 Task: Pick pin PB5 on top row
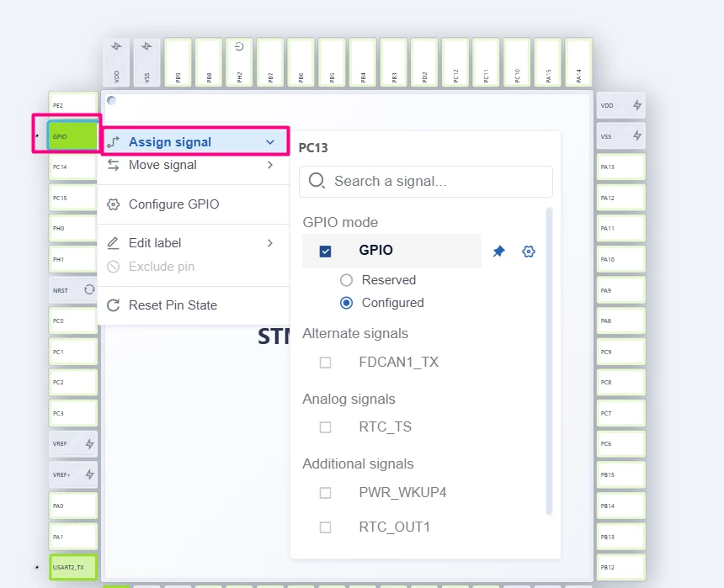pyautogui.click(x=332, y=62)
